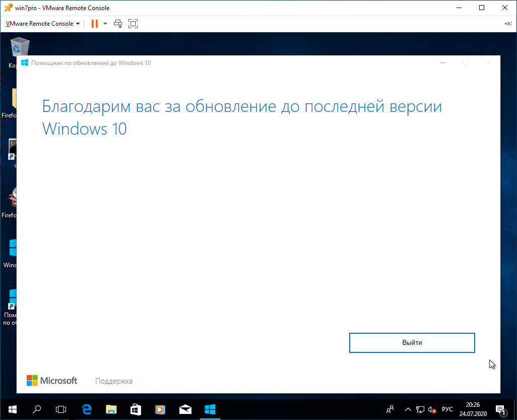This screenshot has height=420, width=517.
Task: Close the Update Assistant window
Action: point(489,63)
